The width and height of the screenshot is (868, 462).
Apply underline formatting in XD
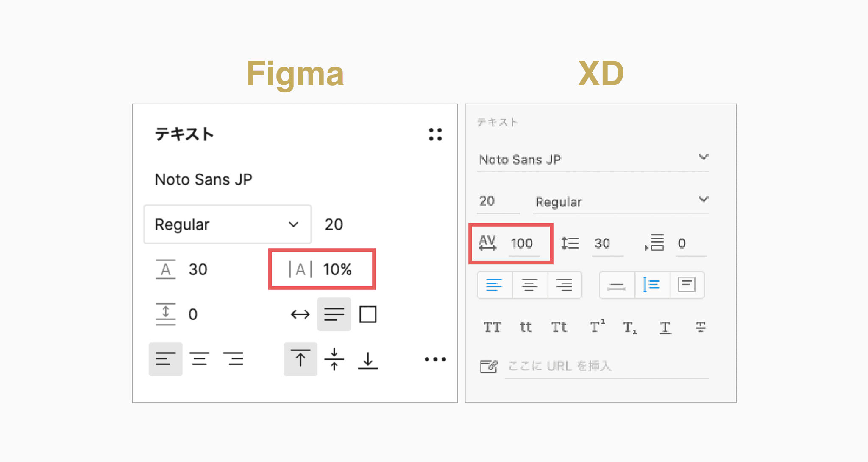[665, 328]
